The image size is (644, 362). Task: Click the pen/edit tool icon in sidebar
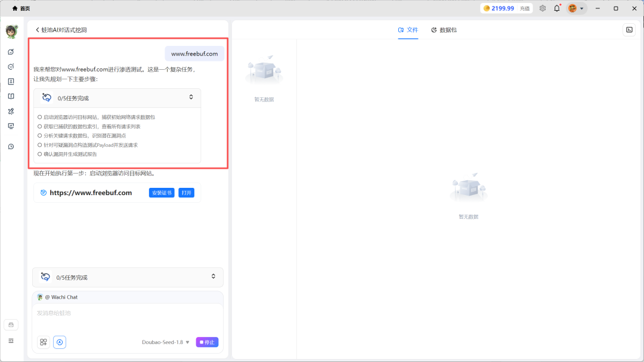pyautogui.click(x=11, y=111)
